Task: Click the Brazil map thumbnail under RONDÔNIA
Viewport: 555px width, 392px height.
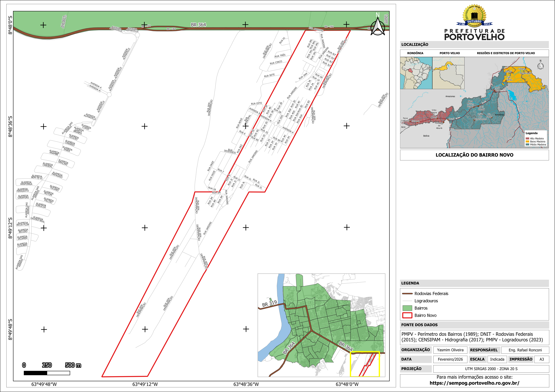Action: pyautogui.click(x=416, y=73)
